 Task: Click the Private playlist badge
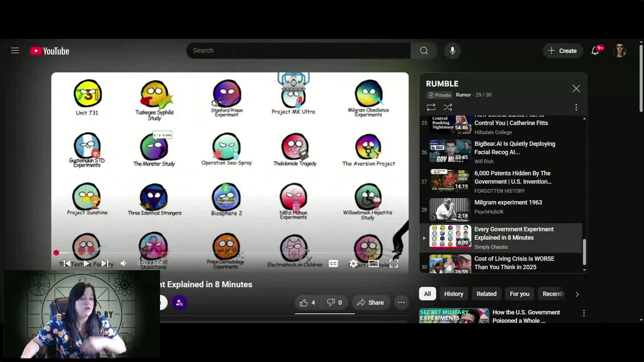439,95
